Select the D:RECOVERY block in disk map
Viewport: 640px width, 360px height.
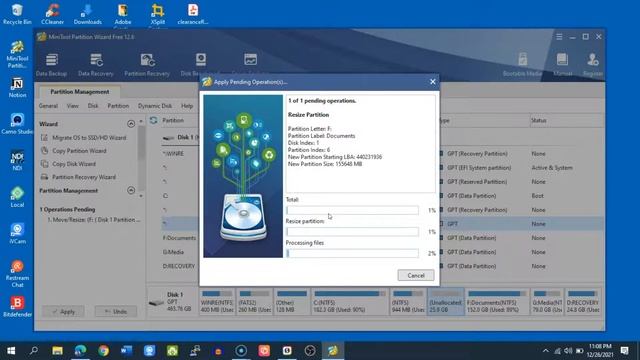pos(583,301)
